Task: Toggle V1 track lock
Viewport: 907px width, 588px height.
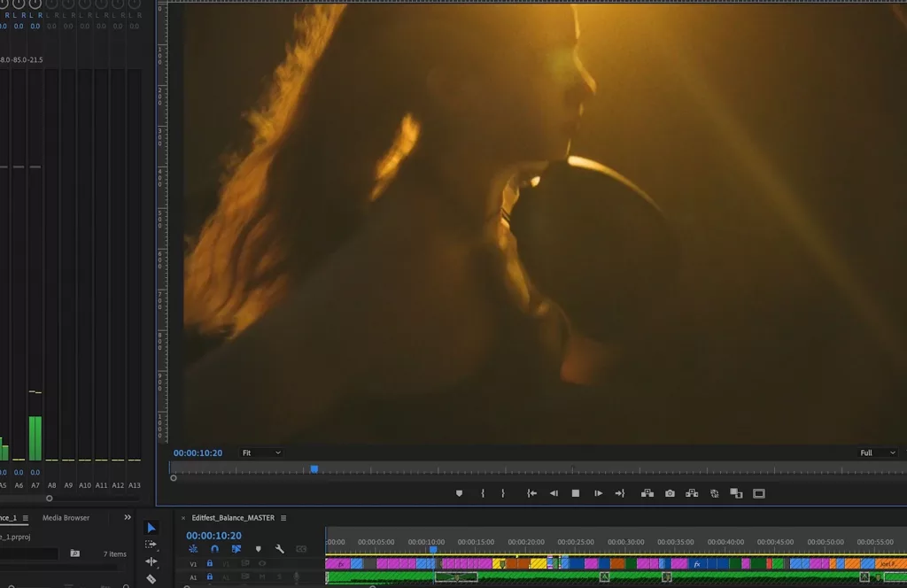Action: (x=210, y=563)
